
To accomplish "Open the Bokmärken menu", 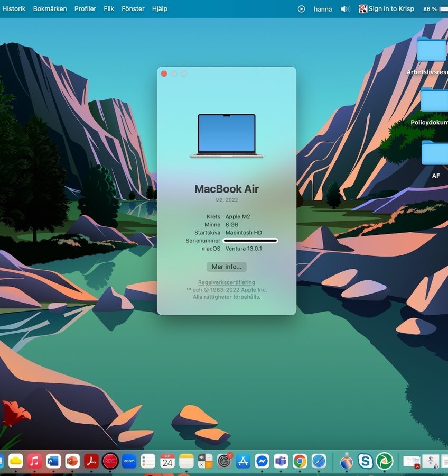I will point(50,9).
